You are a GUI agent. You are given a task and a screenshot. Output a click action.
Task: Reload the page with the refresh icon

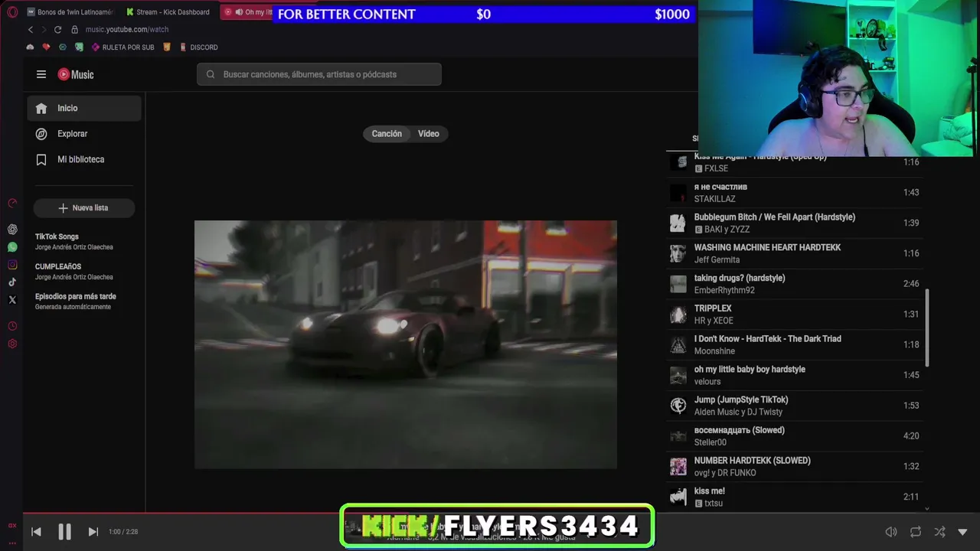pyautogui.click(x=57, y=30)
